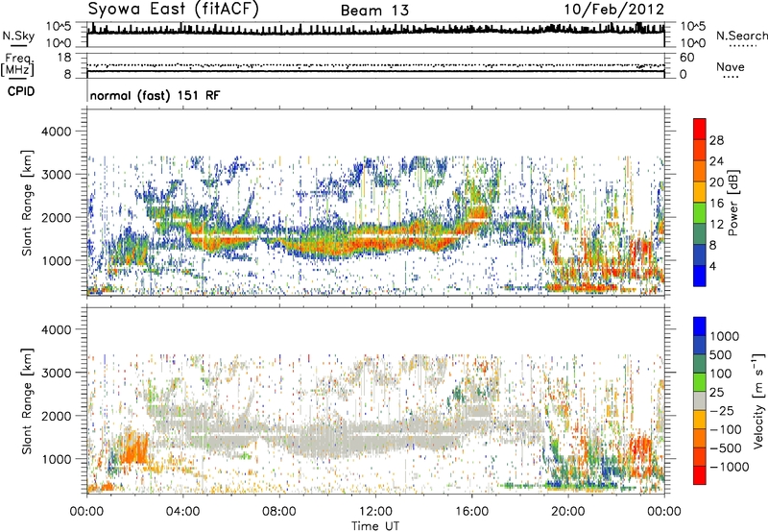
Task: Click the '500' tick on Velocity colorbar
Action: pyautogui.click(x=720, y=355)
